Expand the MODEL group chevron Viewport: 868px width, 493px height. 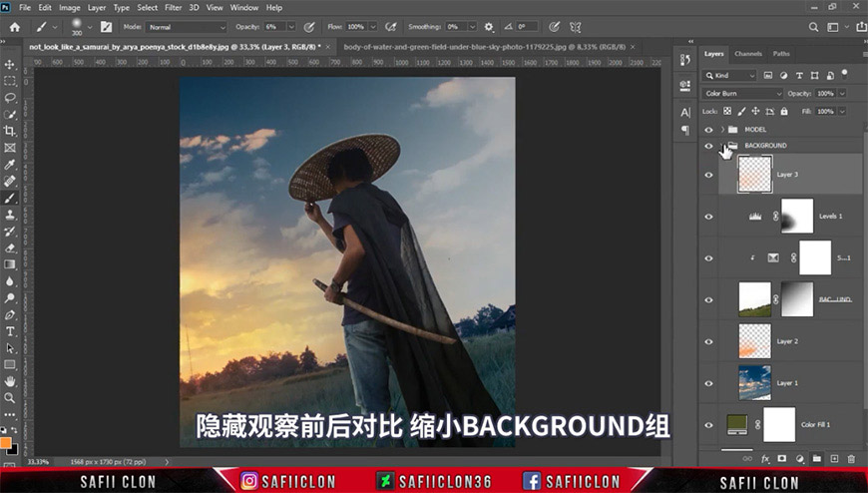click(722, 130)
